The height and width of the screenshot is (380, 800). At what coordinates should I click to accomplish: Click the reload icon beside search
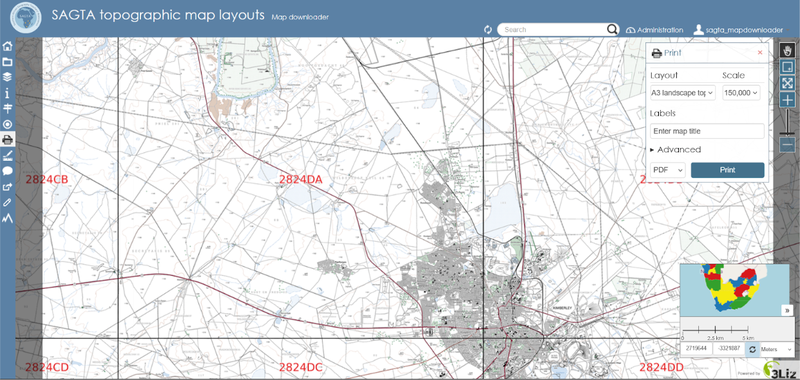click(x=488, y=30)
